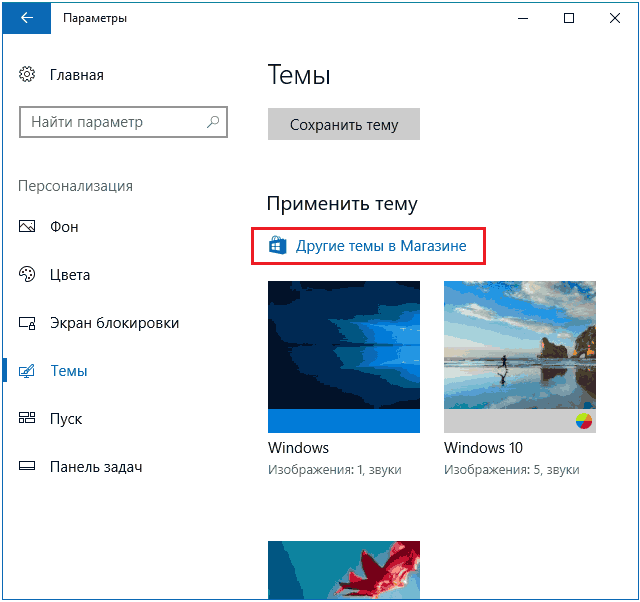The image size is (640, 602).
Task: Open Панель задач section
Action: point(96,466)
